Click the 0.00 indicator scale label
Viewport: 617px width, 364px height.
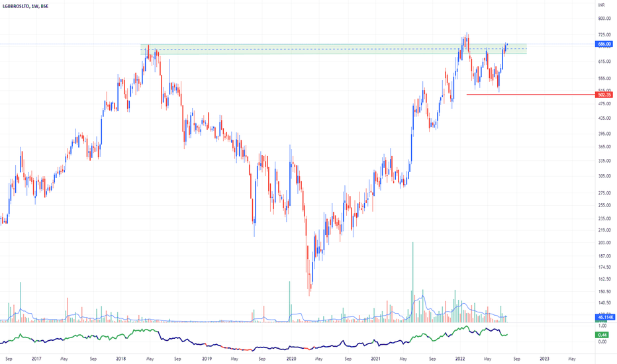tap(602, 342)
